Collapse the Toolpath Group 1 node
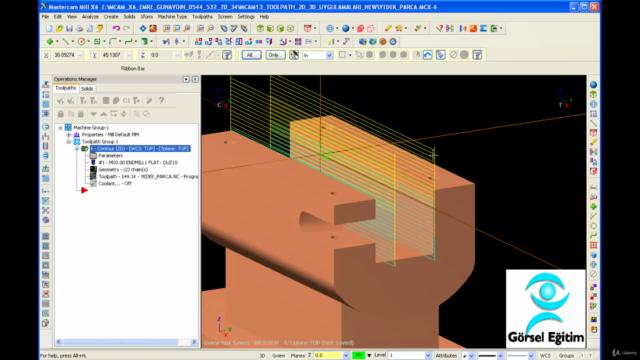Screen dimensions: 640x360 click(x=69, y=141)
